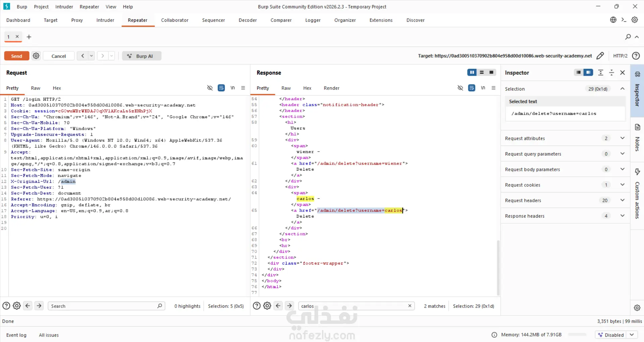Image resolution: width=644 pixels, height=342 pixels.
Task: Toggle request non-printable \n characters
Action: [232, 88]
